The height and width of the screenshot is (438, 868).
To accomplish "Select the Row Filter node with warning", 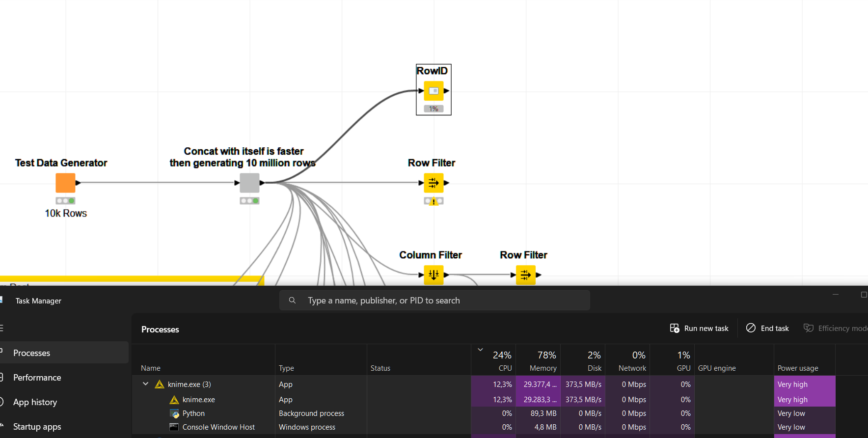I will click(434, 183).
